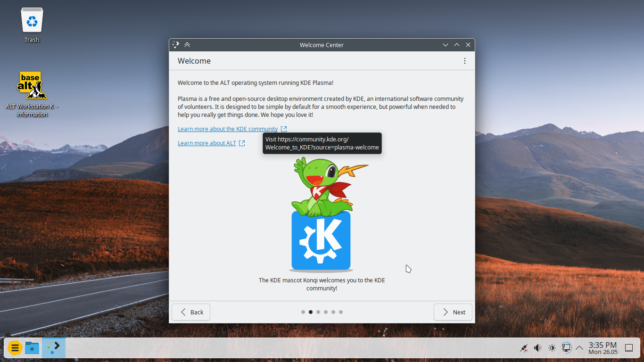644x362 pixels.
Task: Go Back to the previous welcome page
Action: click(x=191, y=312)
